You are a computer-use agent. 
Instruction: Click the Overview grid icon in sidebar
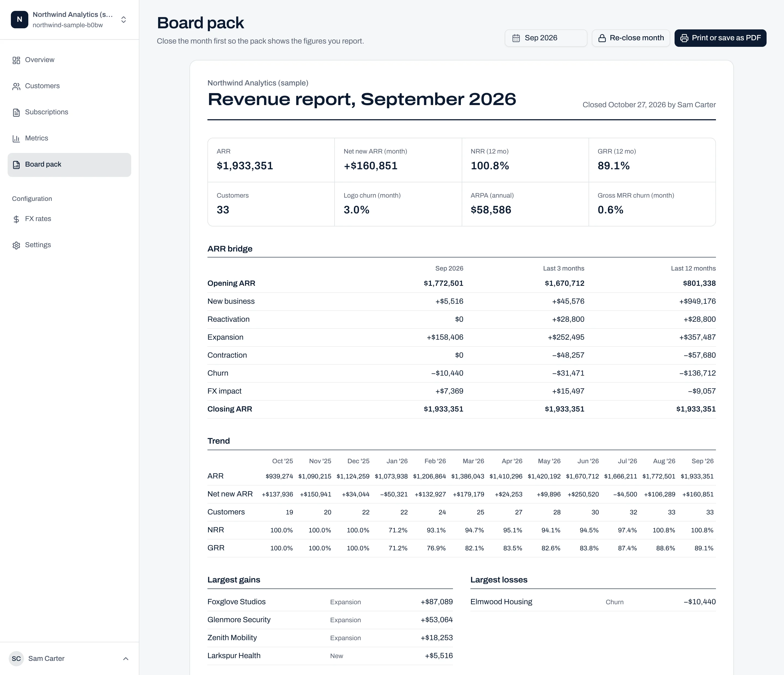(16, 60)
